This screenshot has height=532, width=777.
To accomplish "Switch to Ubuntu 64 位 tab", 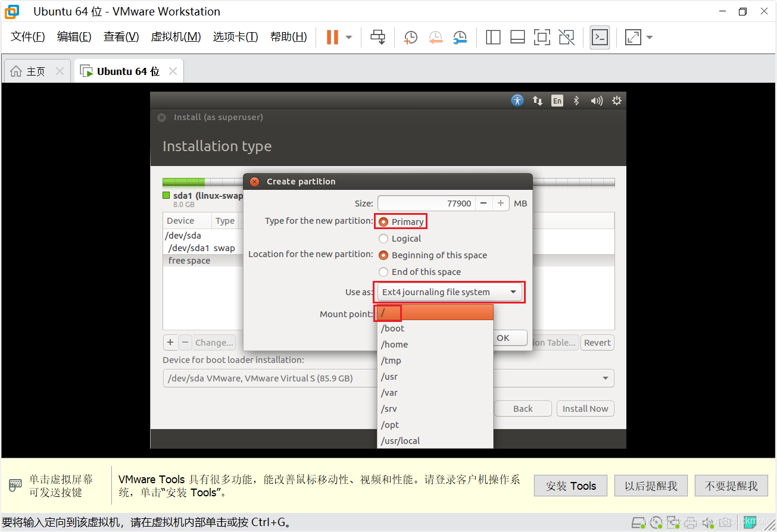I will tap(128, 71).
